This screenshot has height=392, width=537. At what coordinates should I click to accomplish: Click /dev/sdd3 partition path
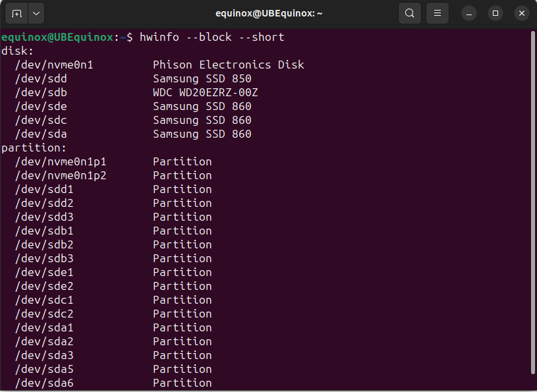click(x=44, y=217)
